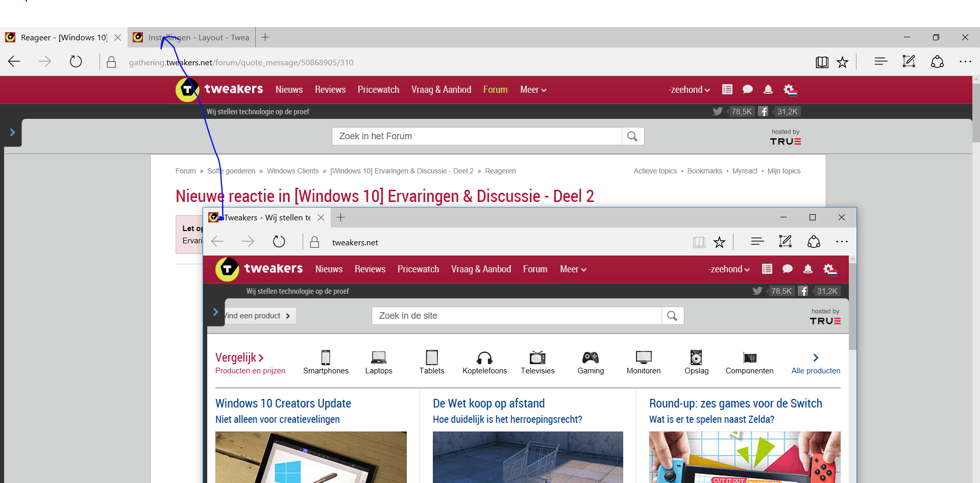The height and width of the screenshot is (483, 980).
Task: Open the Hub in front Edge window
Action: 757,241
